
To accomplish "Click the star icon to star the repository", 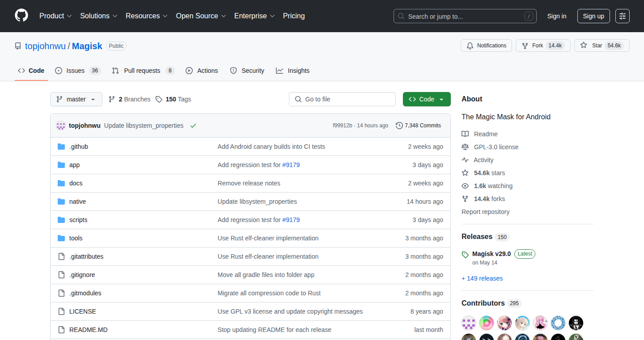I will 584,46.
